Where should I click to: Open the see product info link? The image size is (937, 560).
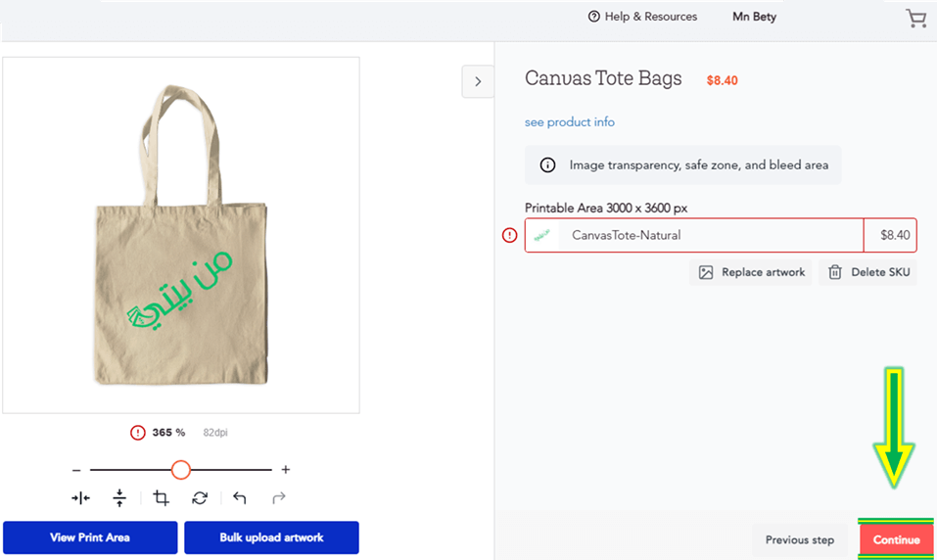[570, 122]
